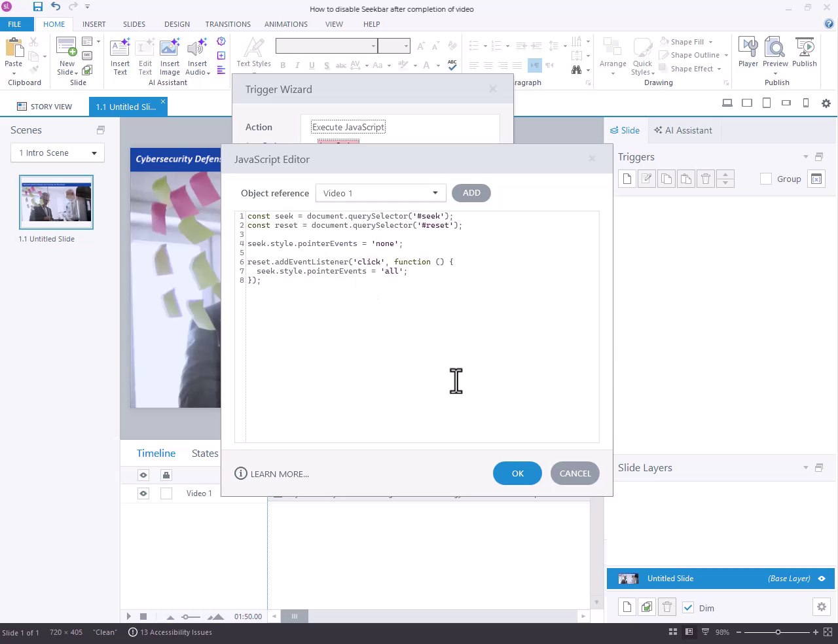Play the timeline with play button
Viewport: 838px width, 644px height.
click(x=129, y=616)
